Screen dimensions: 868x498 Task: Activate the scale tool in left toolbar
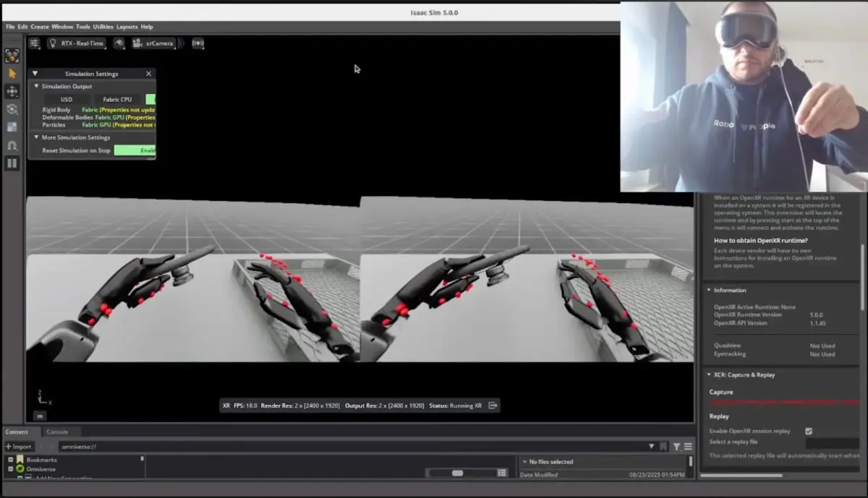coord(12,127)
